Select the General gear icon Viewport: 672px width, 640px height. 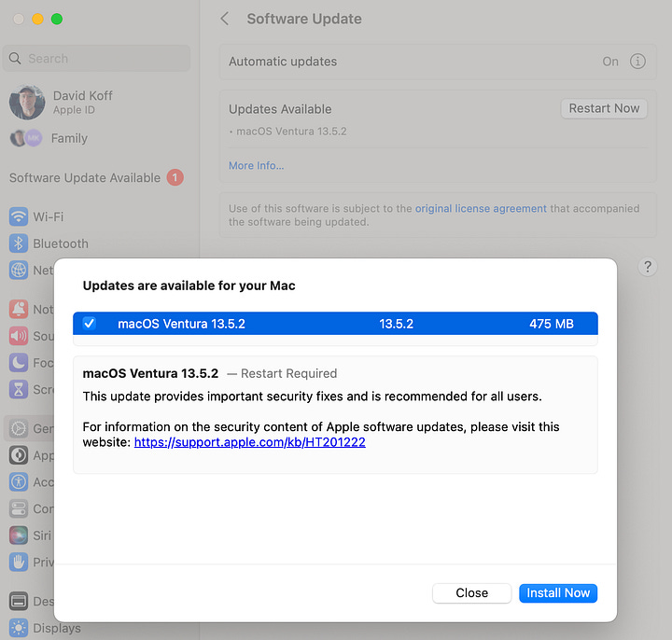(19, 428)
